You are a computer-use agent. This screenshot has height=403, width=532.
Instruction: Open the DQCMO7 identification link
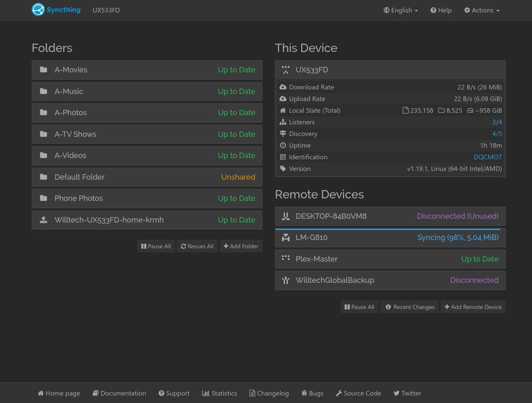487,157
